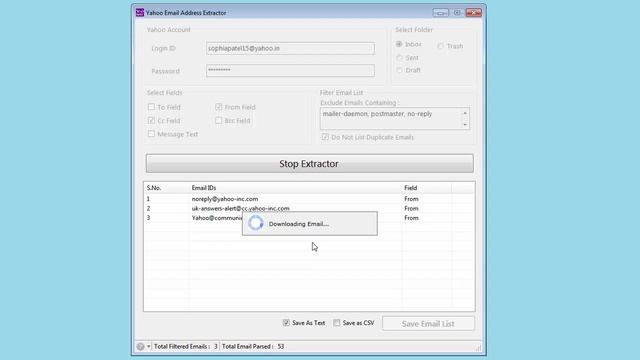The width and height of the screenshot is (640, 360).
Task: Click the Total Email Parsed status entry
Action: [253, 347]
